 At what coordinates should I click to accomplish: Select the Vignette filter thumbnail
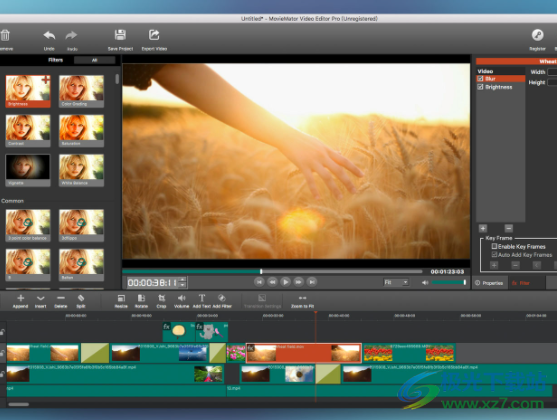coord(28,170)
